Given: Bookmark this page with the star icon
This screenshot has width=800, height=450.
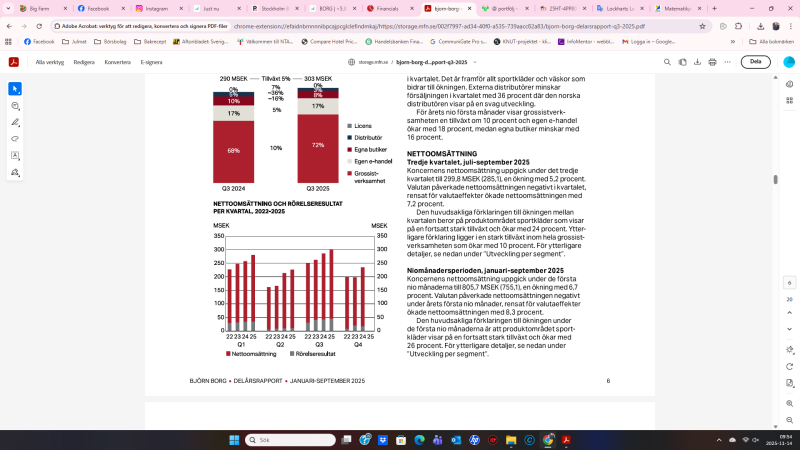Looking at the screenshot, I should tap(702, 26).
